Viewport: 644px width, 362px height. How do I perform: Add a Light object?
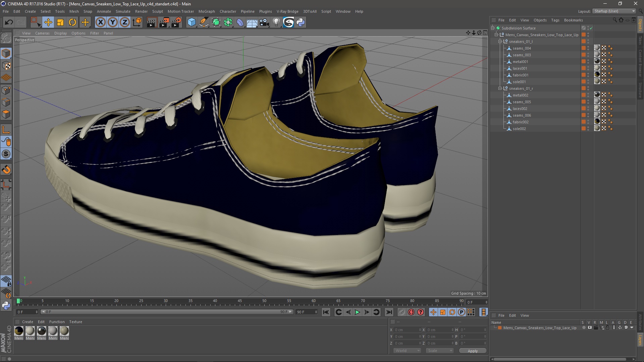(276, 22)
